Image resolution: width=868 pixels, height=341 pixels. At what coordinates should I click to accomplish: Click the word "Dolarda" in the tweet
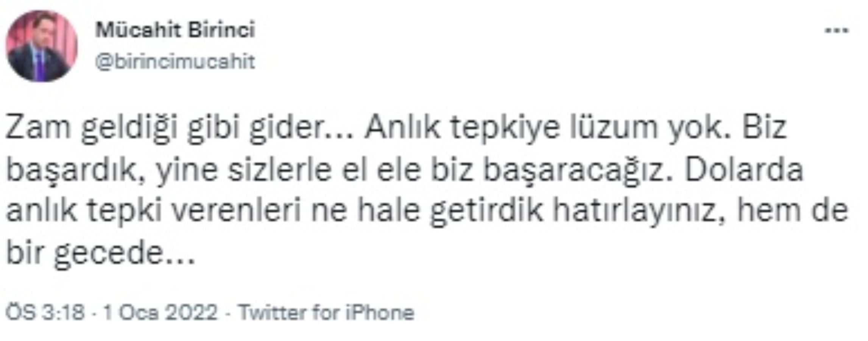[x=744, y=169]
